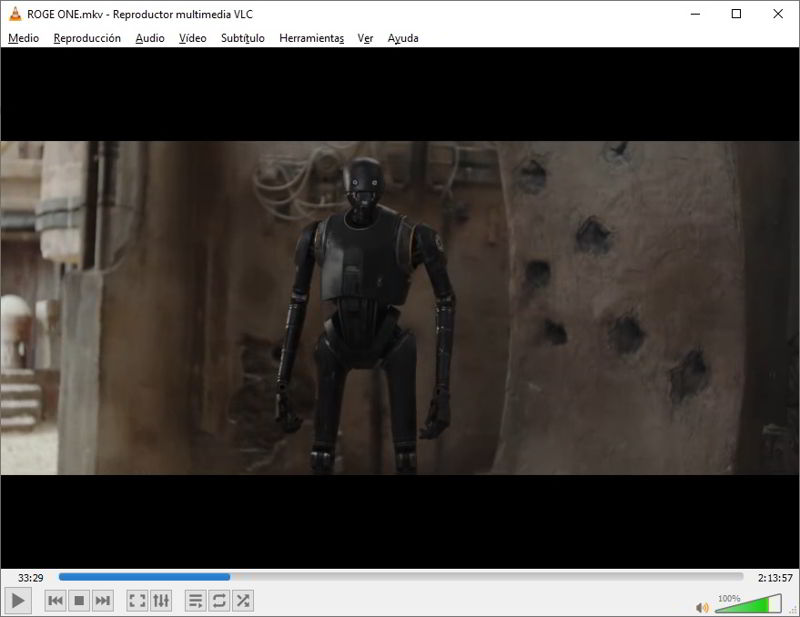
Task: Click the VLC cone title bar icon
Action: [15, 14]
